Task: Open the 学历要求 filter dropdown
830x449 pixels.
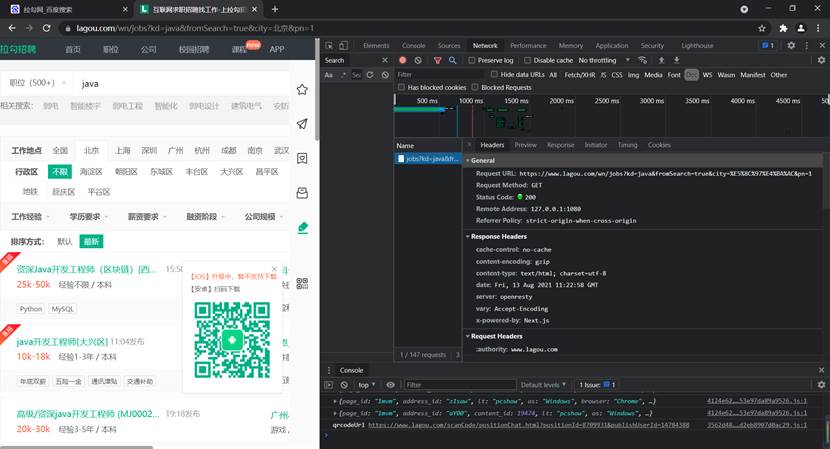Action: point(88,217)
